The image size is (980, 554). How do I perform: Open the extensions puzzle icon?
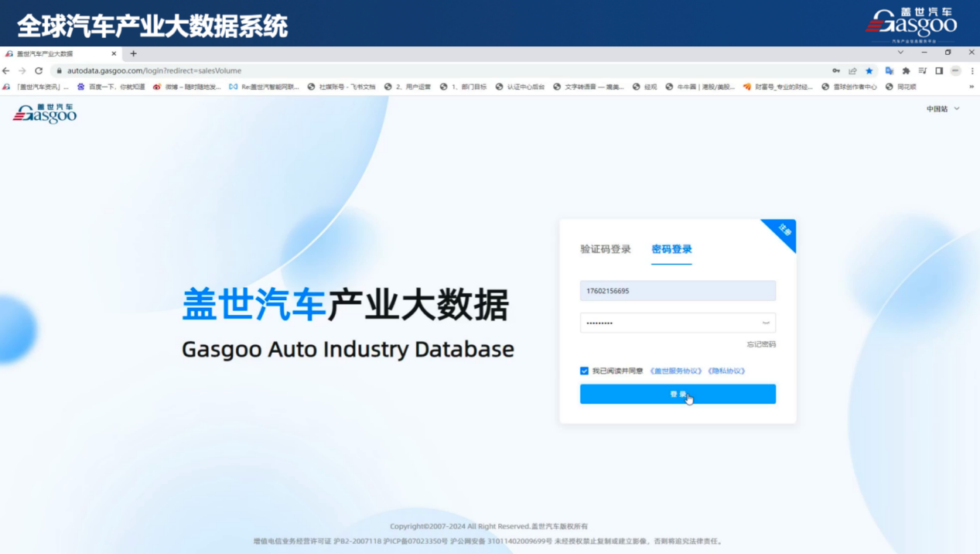906,70
